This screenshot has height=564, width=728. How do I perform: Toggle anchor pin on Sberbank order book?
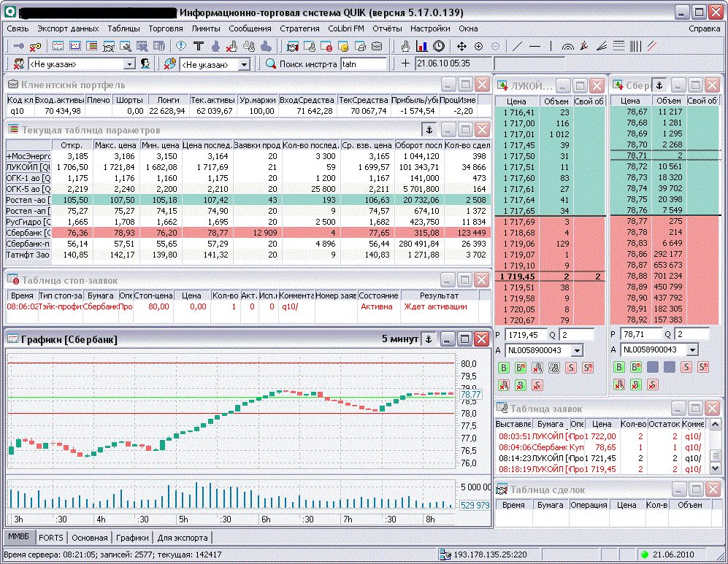[659, 85]
